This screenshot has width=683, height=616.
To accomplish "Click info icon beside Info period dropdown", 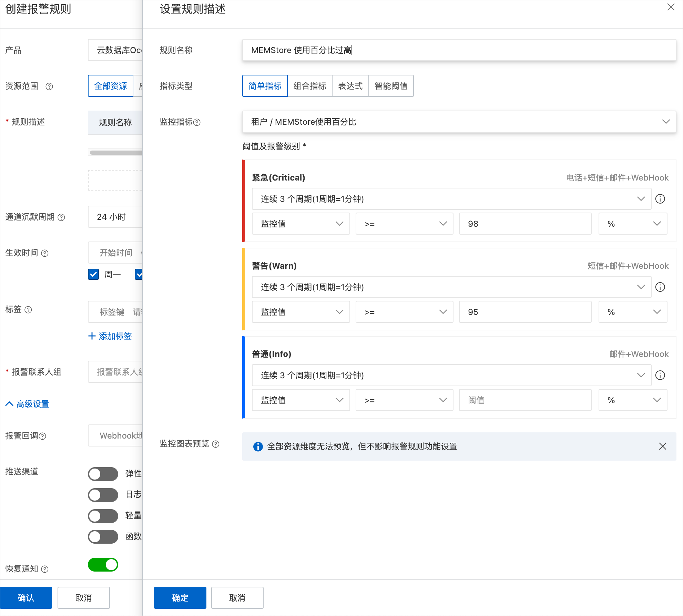I will click(660, 375).
